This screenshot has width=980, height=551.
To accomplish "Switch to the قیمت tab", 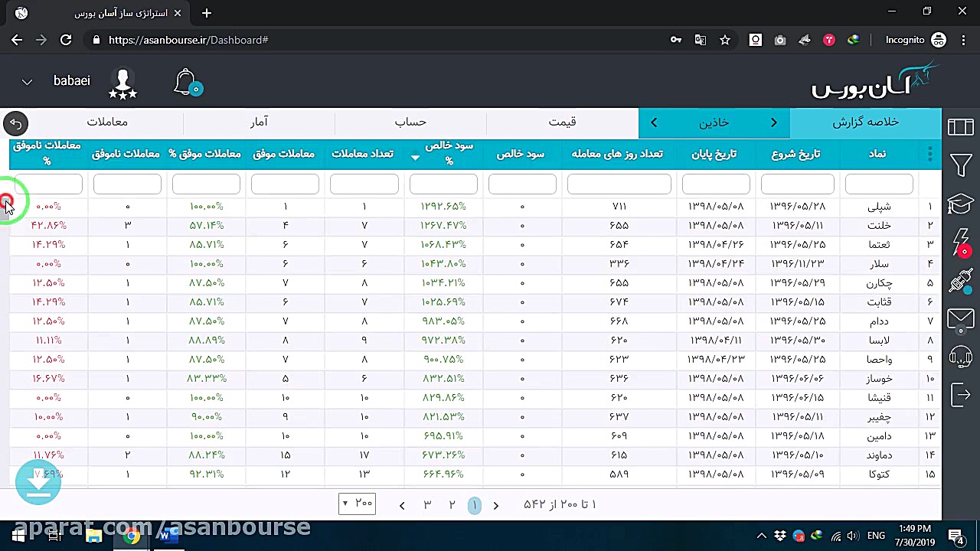I will pos(562,122).
